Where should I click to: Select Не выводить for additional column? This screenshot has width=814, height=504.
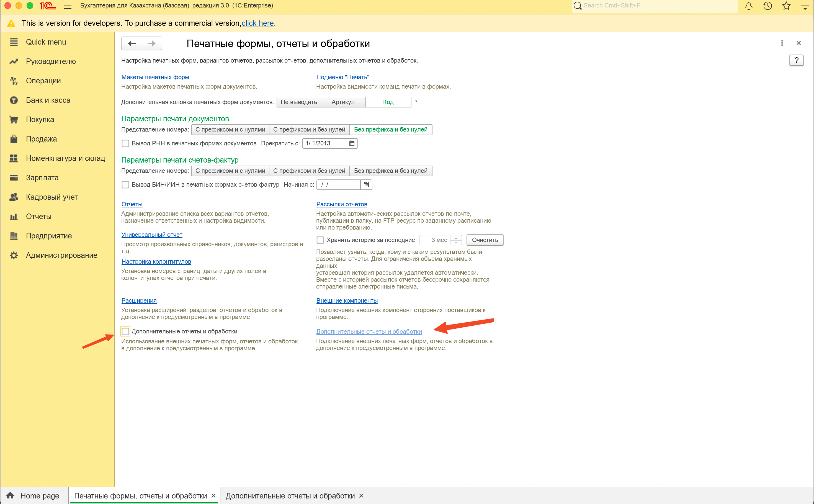pyautogui.click(x=299, y=102)
